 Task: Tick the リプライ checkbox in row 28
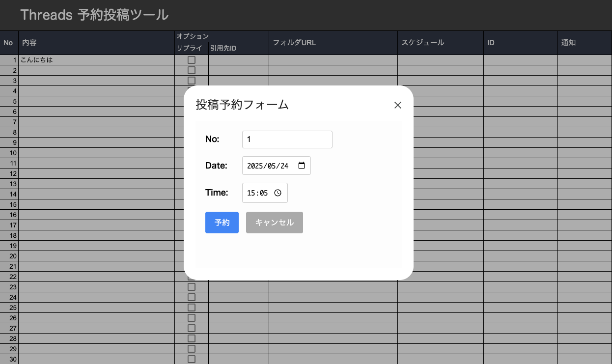(x=192, y=338)
